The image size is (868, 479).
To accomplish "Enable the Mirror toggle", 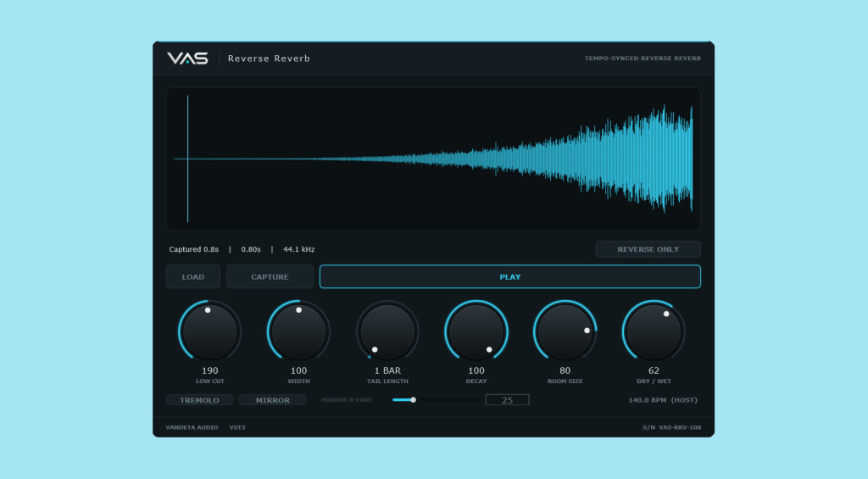I will tap(272, 400).
